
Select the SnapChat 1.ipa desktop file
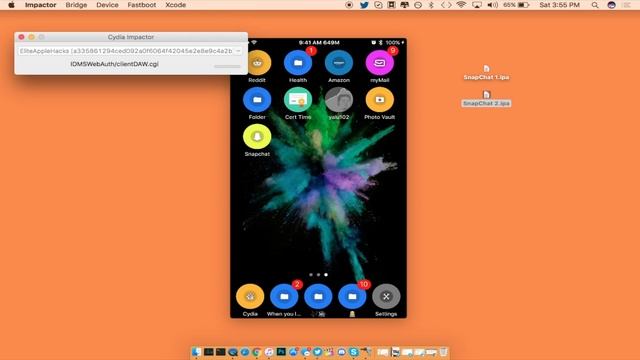pyautogui.click(x=486, y=73)
